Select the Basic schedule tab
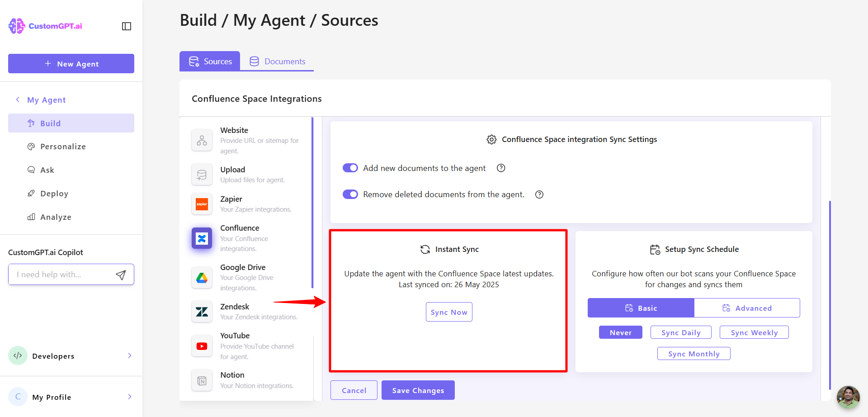Screen dimensions: 868x417 641,308
